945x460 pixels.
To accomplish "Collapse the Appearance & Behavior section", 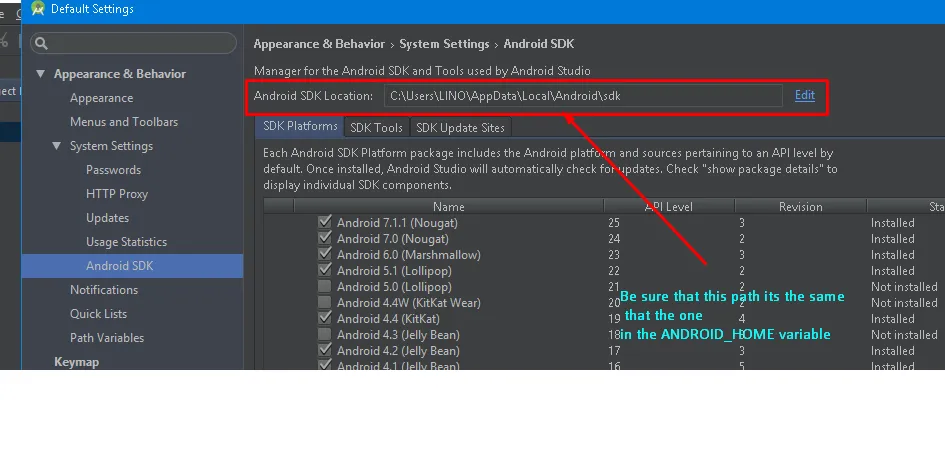I will pos(40,74).
